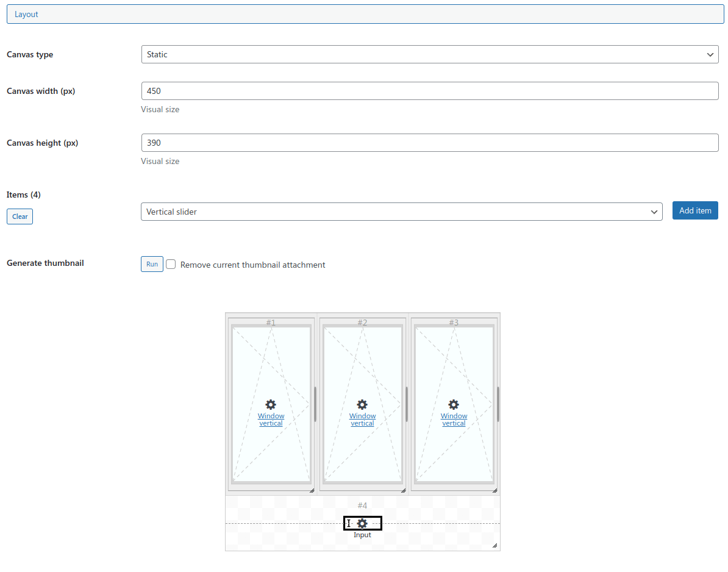The image size is (728, 572).
Task: Click the Clear items button
Action: pyautogui.click(x=20, y=216)
